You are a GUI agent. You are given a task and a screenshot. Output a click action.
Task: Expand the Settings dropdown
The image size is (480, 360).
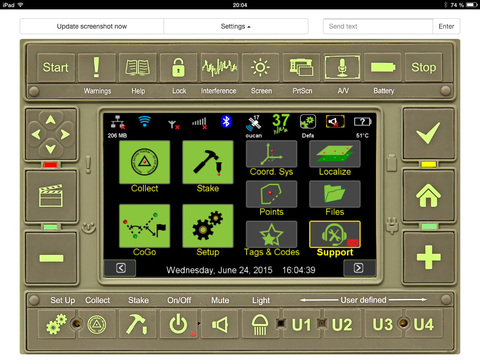tap(236, 26)
